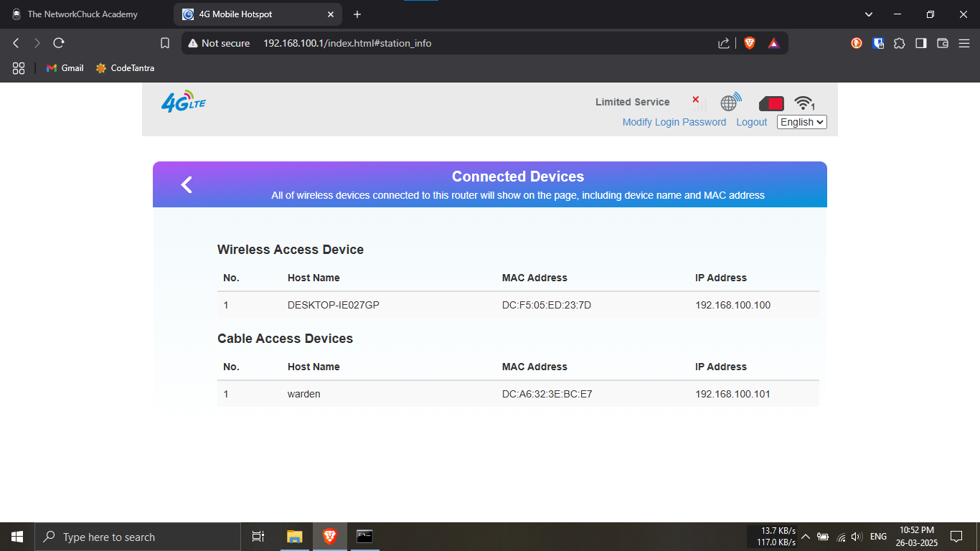
Task: Toggle the browser sidebar panel
Action: pos(920,43)
